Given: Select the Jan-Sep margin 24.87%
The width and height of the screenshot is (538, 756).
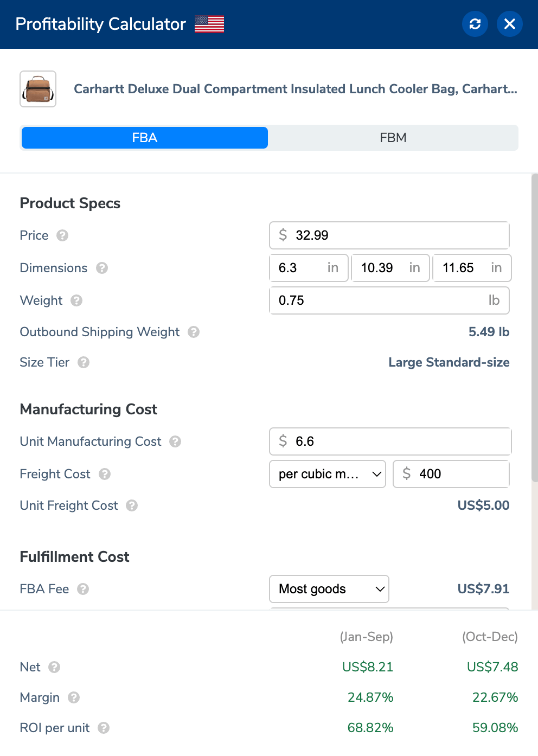Looking at the screenshot, I should point(370,697).
